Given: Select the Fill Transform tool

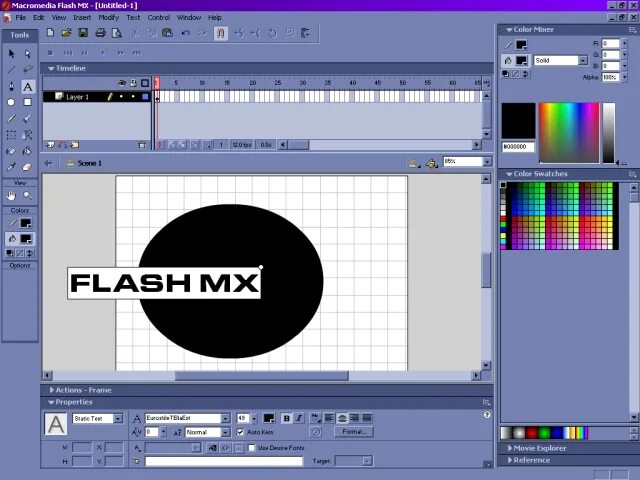Looking at the screenshot, I should pyautogui.click(x=27, y=135).
